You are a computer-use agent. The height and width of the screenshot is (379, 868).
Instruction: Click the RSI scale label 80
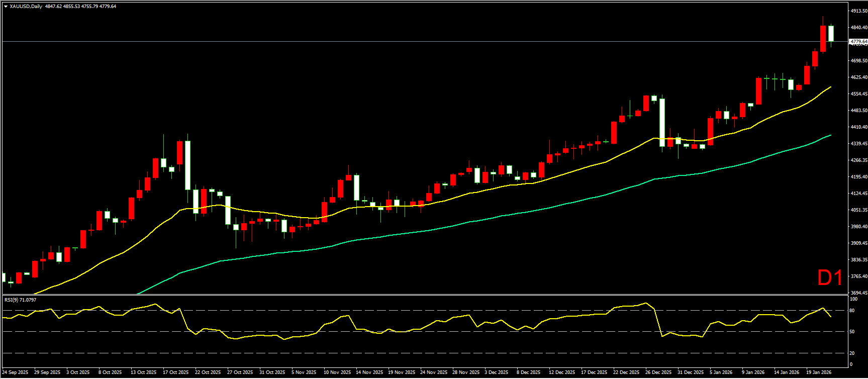(852, 311)
